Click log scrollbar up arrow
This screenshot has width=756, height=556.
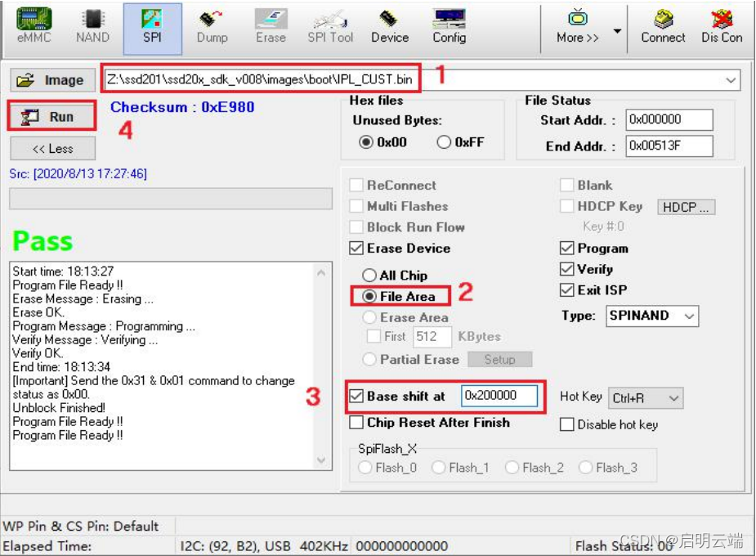click(x=321, y=273)
